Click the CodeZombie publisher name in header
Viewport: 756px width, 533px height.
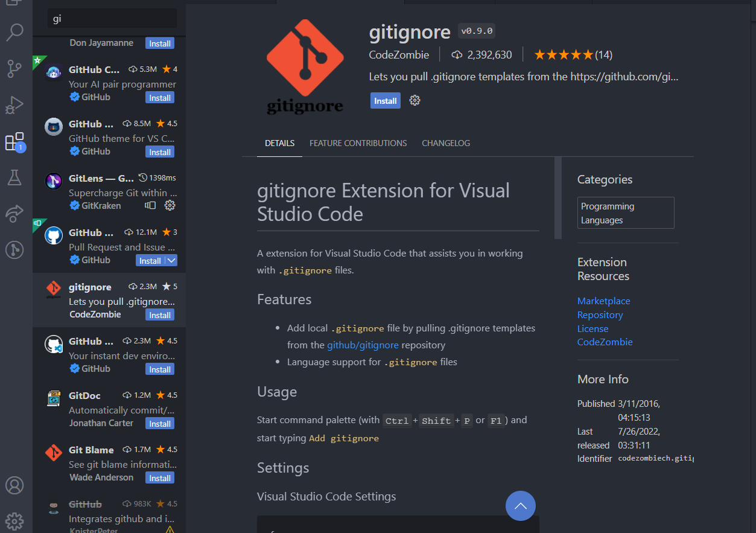coord(399,55)
